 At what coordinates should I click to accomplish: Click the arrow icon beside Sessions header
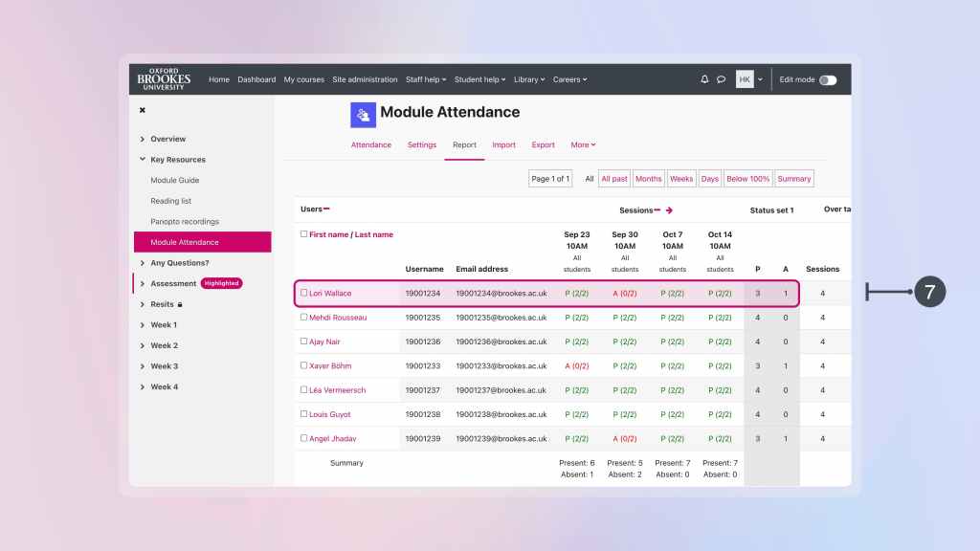669,210
